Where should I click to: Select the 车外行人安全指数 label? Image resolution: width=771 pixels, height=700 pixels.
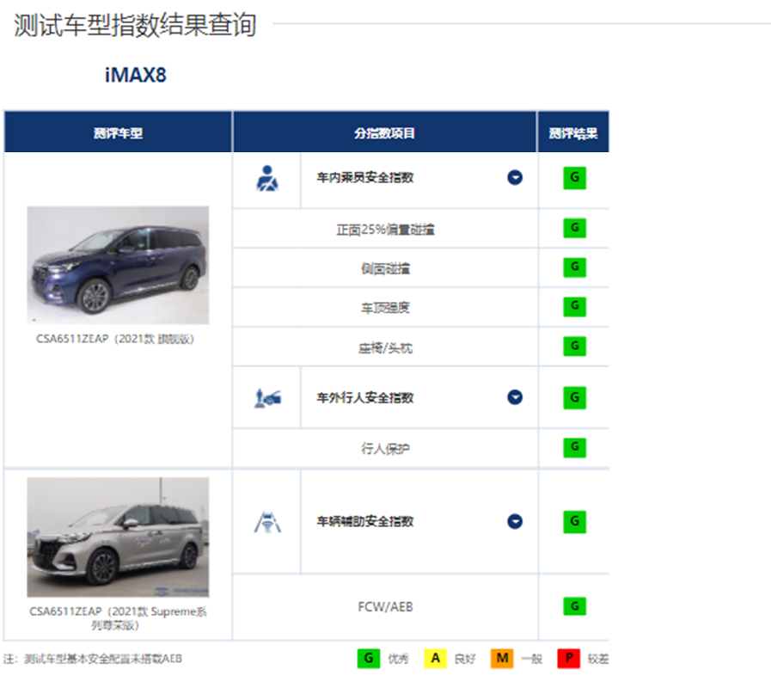click(364, 397)
